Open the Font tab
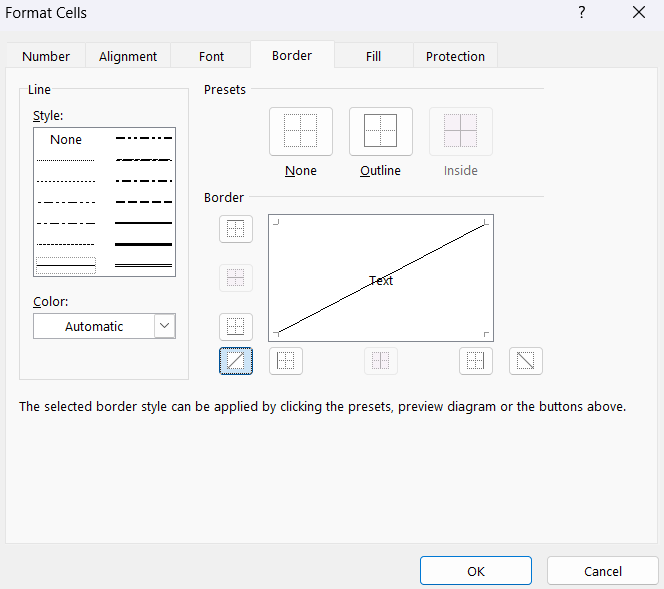This screenshot has width=664, height=589. pyautogui.click(x=211, y=57)
